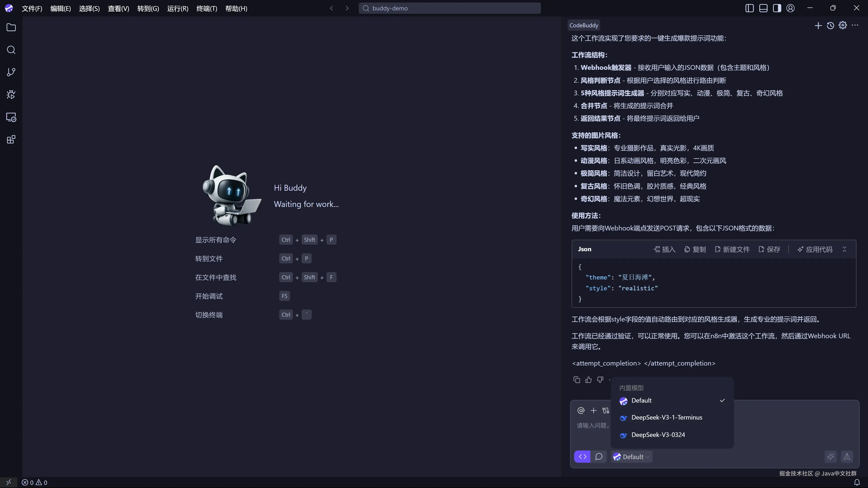Click the buddy-demo search command box

point(450,8)
